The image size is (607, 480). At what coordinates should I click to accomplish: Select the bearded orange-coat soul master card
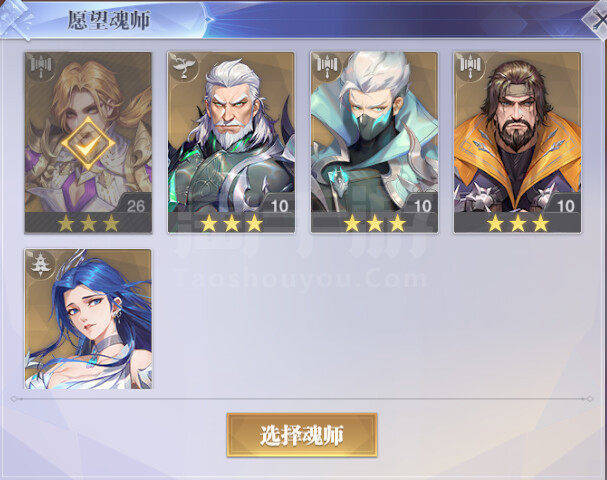point(517,142)
